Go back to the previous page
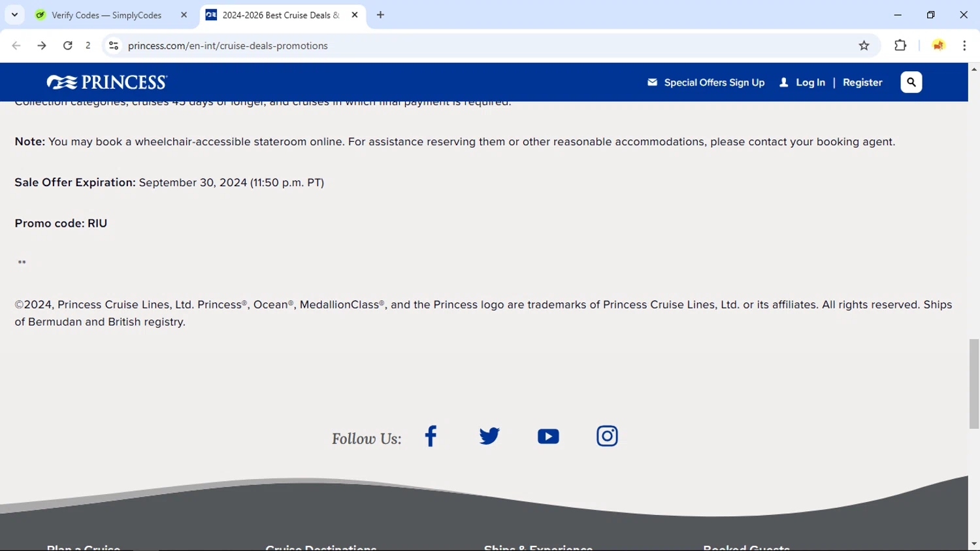The height and width of the screenshot is (551, 980). tap(16, 46)
